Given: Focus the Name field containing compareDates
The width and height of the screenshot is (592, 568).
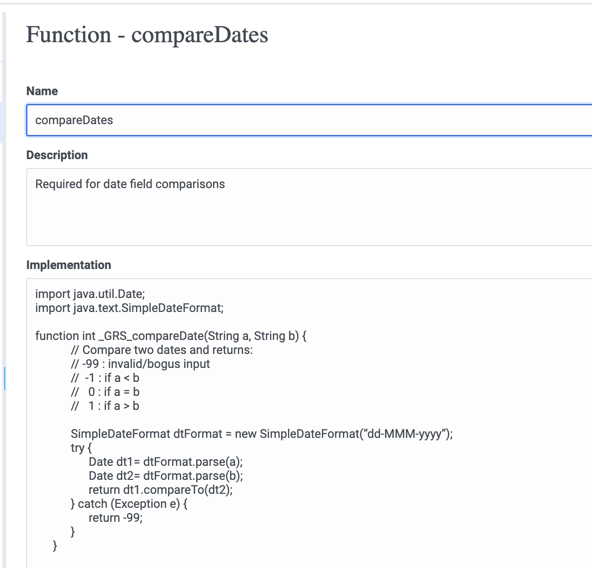Looking at the screenshot, I should [309, 120].
